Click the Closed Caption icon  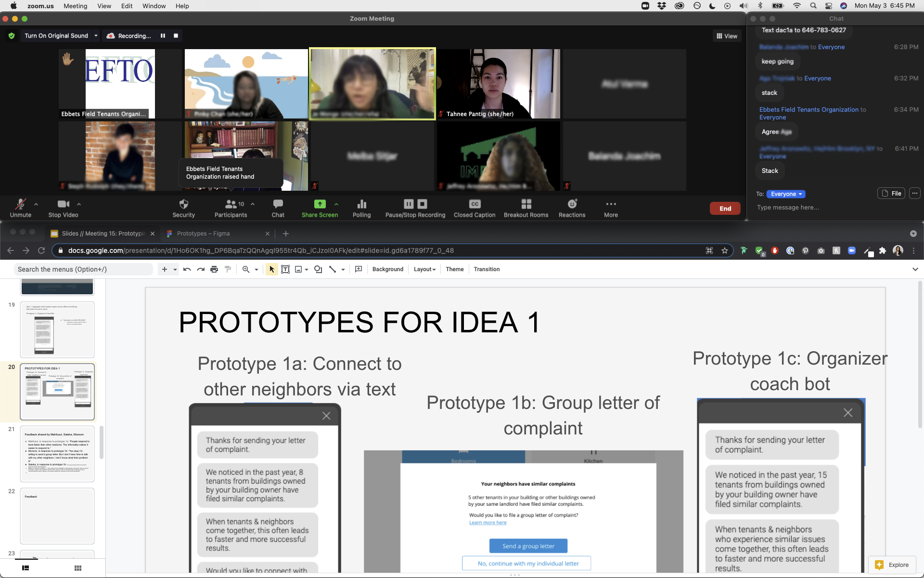tap(474, 204)
